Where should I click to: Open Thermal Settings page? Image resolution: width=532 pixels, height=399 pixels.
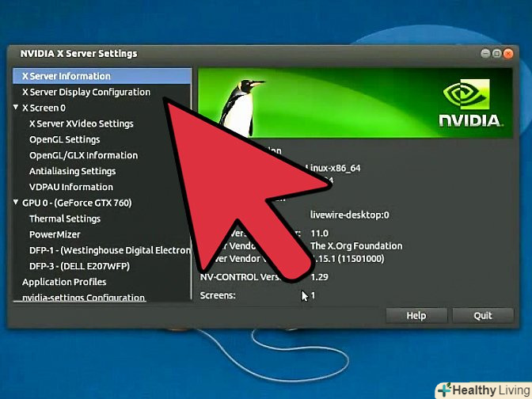pos(65,218)
